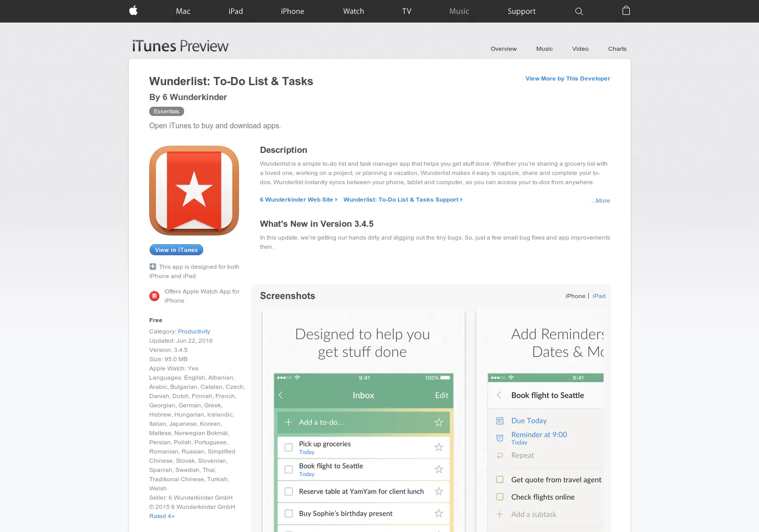Open View More by This Developer
The width and height of the screenshot is (759, 532).
click(x=568, y=78)
